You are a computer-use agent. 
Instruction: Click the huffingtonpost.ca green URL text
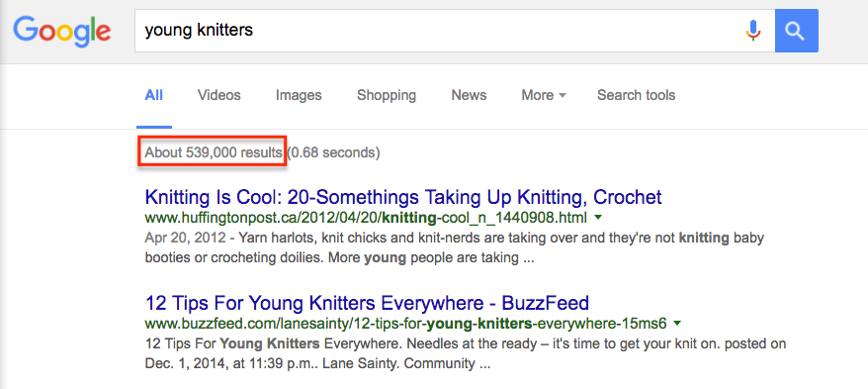[367, 217]
